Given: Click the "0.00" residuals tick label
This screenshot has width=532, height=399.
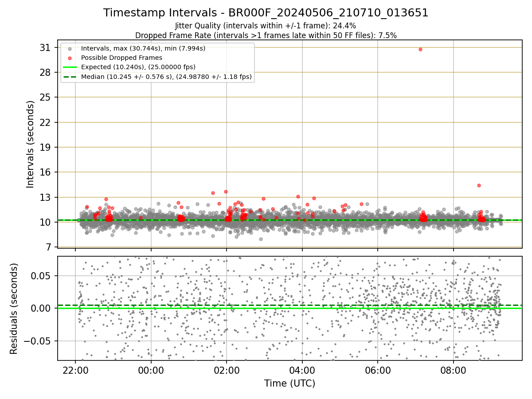Looking at the screenshot, I should coord(42,308).
